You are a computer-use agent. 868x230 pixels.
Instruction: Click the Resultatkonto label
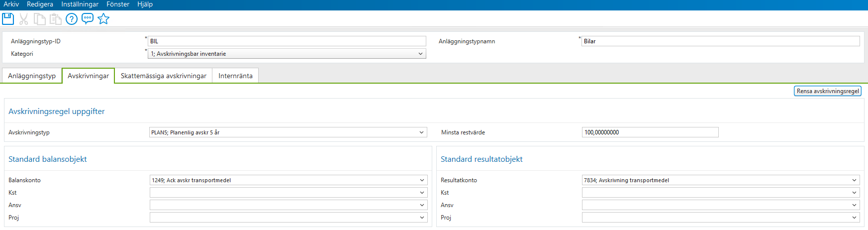pyautogui.click(x=459, y=180)
